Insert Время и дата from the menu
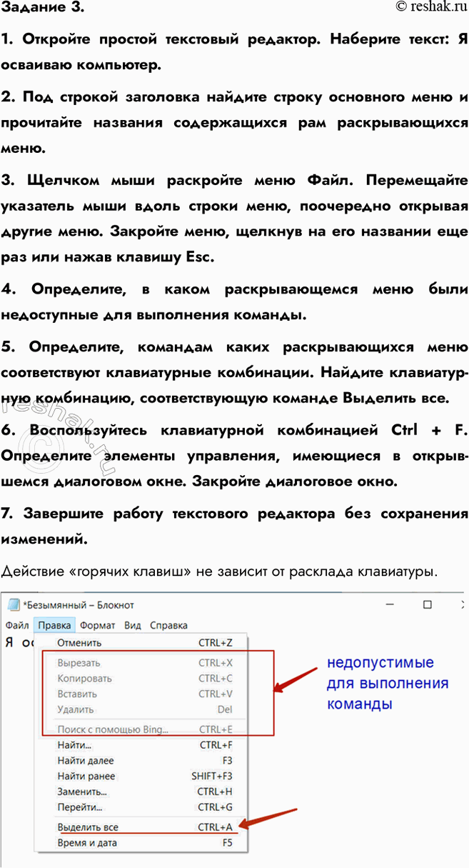Viewport: 469px width, 868px height. (x=87, y=843)
